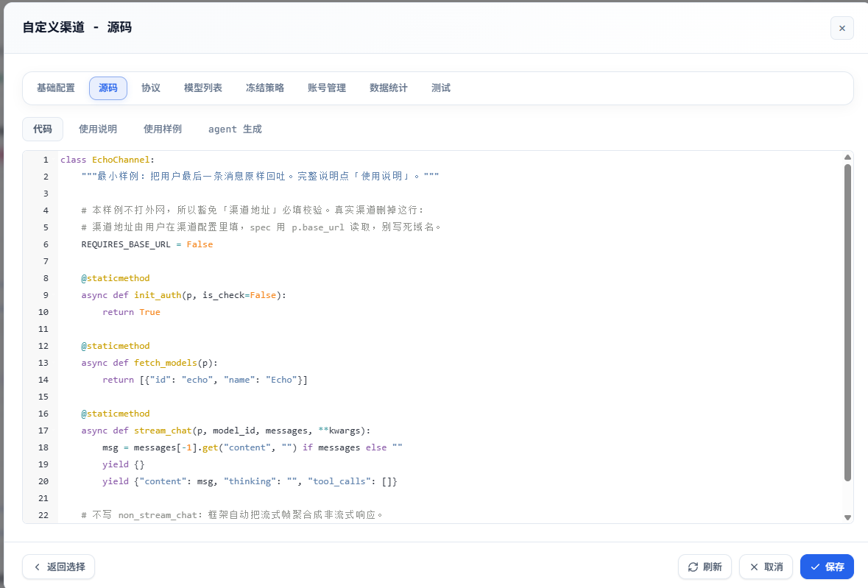Click the scrollbar down arrow in code editor
This screenshot has width=868, height=588.
847,518
